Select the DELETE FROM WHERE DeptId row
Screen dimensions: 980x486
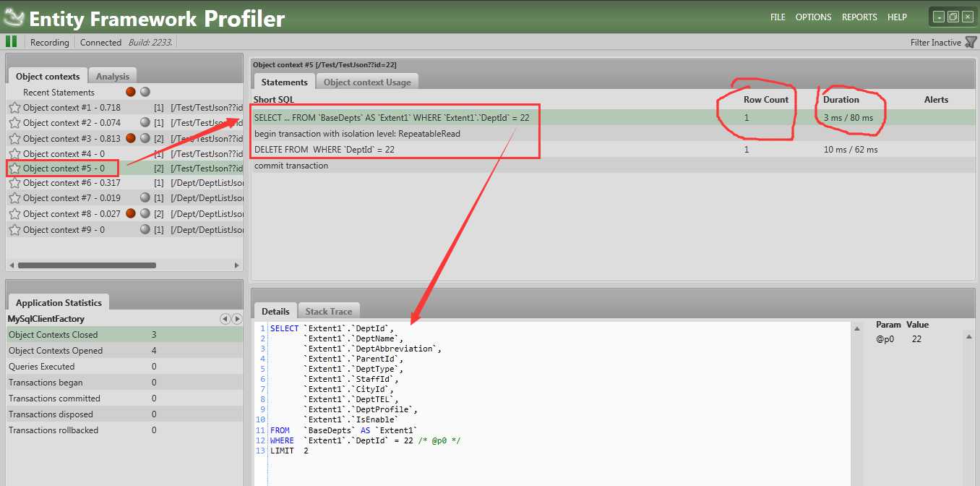613,150
